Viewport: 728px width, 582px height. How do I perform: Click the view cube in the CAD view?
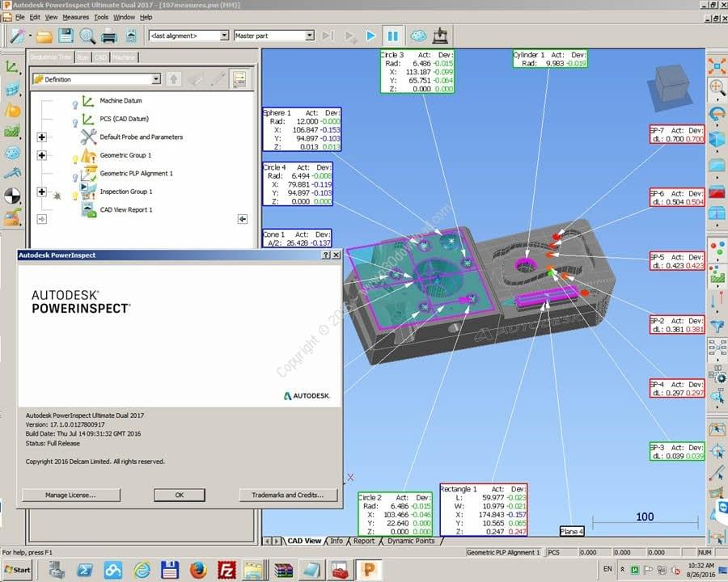point(671,88)
